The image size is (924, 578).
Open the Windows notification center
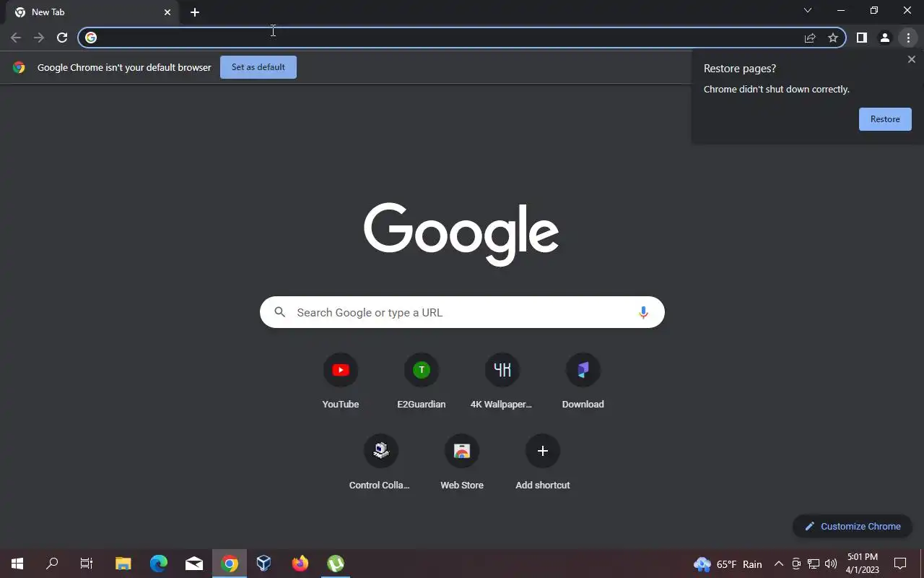(x=900, y=564)
